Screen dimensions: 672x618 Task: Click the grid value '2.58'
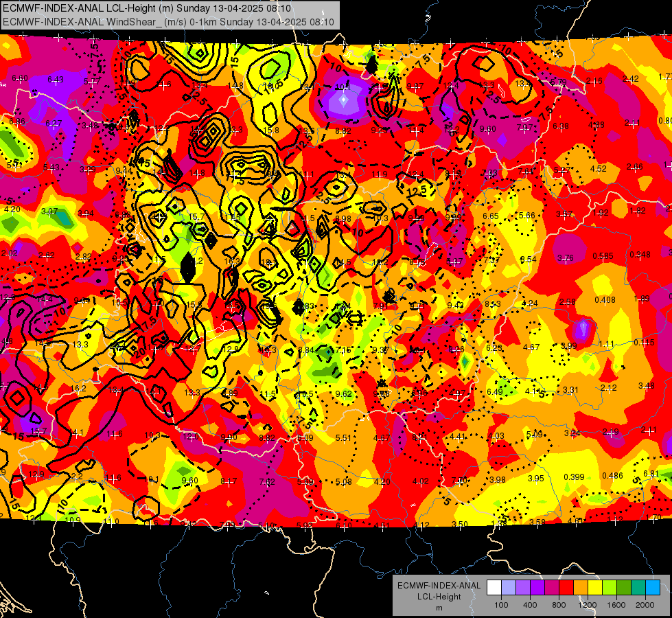pos(568,302)
